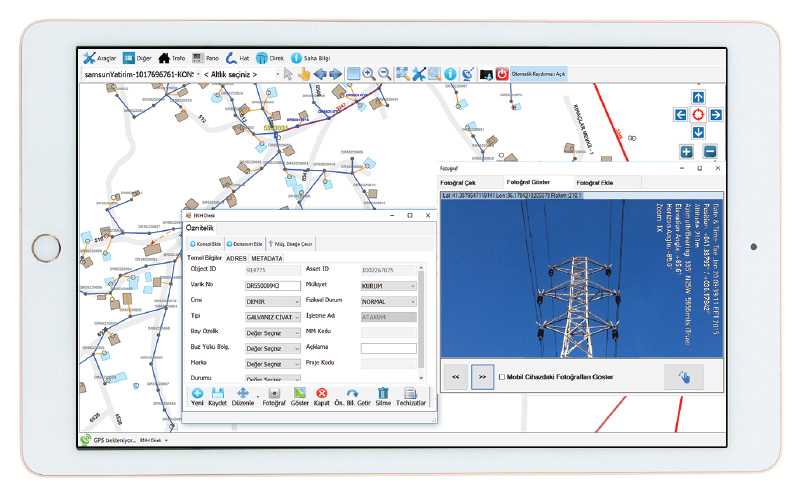The width and height of the screenshot is (800, 494).
Task: Select the Öznitelik tab
Action: coord(199,228)
